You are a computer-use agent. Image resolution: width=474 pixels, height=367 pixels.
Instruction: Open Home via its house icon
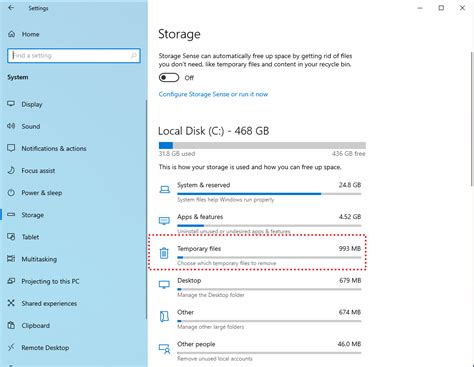[11, 34]
